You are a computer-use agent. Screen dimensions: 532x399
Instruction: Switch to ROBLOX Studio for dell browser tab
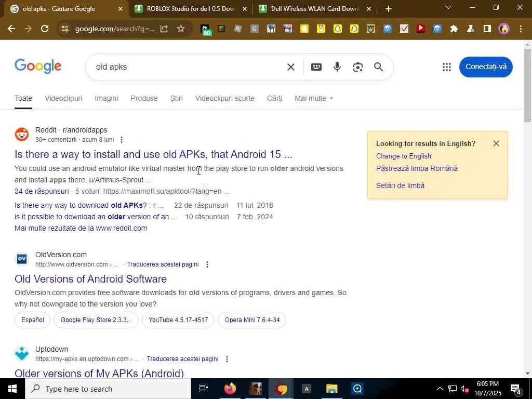191,9
